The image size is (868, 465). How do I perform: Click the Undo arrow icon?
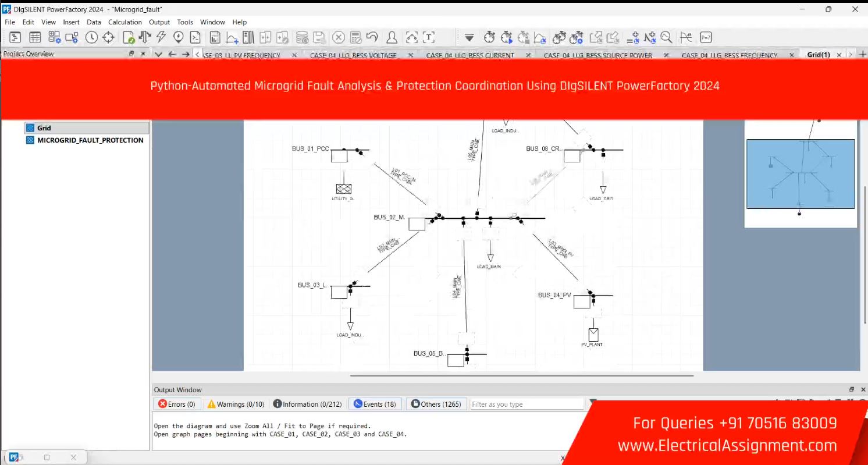pyautogui.click(x=372, y=37)
